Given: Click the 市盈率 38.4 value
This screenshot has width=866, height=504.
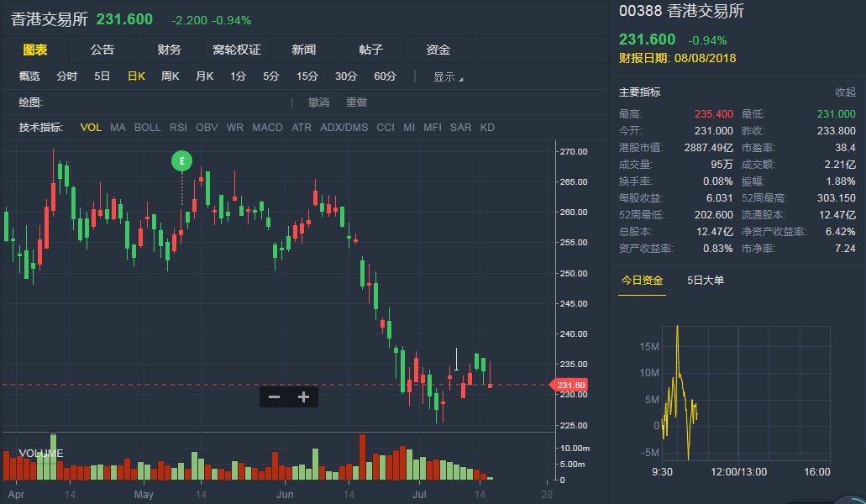Looking at the screenshot, I should 845,148.
